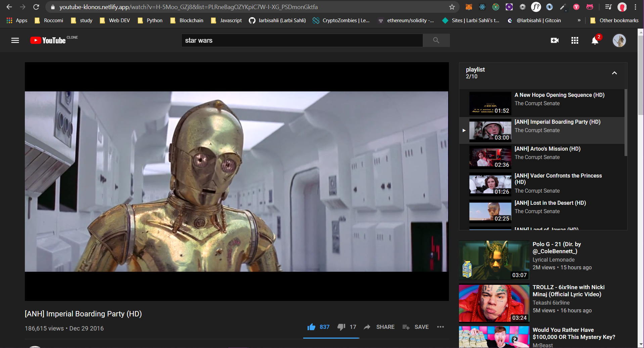Viewport: 644px width, 348px height.
Task: Open the create video camera icon
Action: click(555, 40)
